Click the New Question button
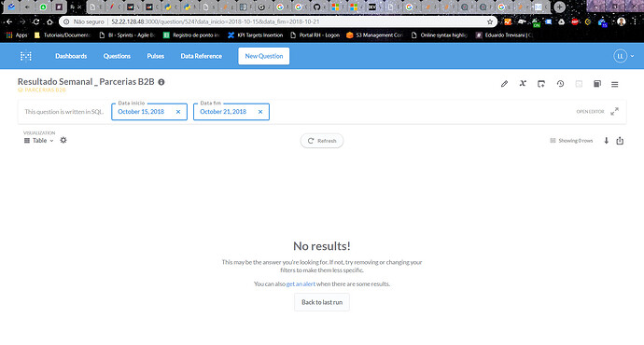The width and height of the screenshot is (644, 345). coord(264,56)
